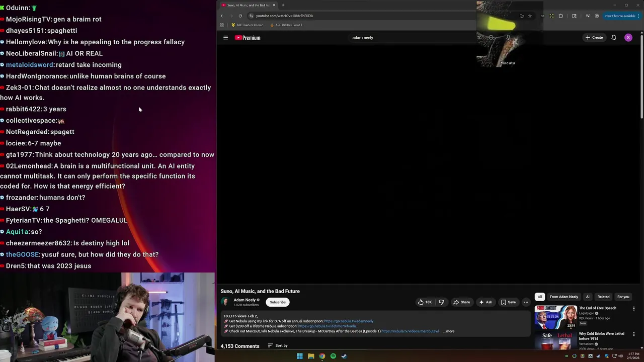Open Windows Start menu on taskbar
This screenshot has height=362, width=644.
pos(299,356)
